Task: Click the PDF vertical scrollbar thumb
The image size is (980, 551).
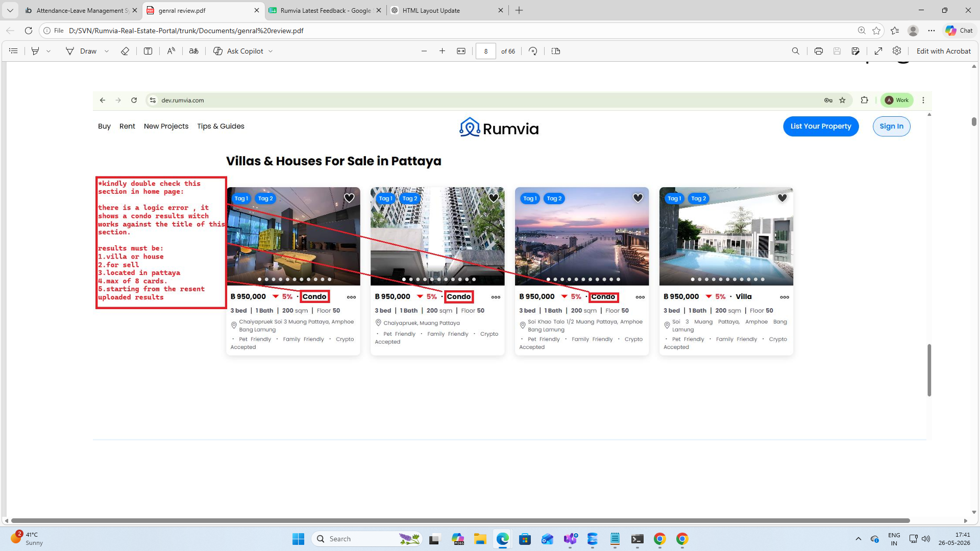Action: pyautogui.click(x=974, y=121)
